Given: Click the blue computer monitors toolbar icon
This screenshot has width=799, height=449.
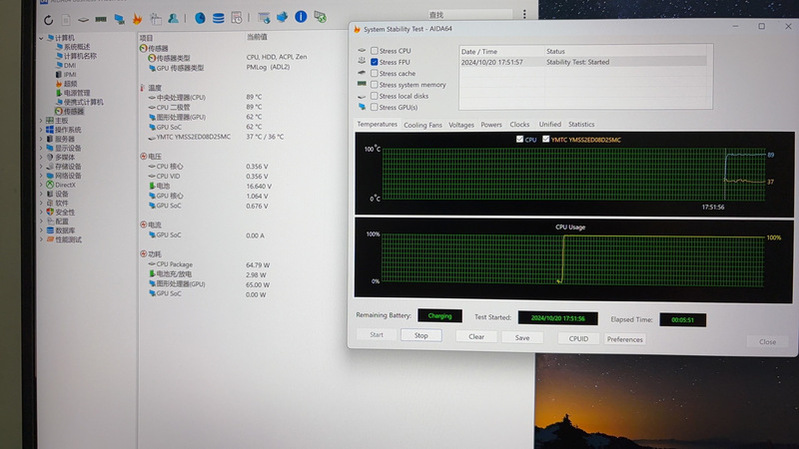Looking at the screenshot, I should pyautogui.click(x=119, y=19).
